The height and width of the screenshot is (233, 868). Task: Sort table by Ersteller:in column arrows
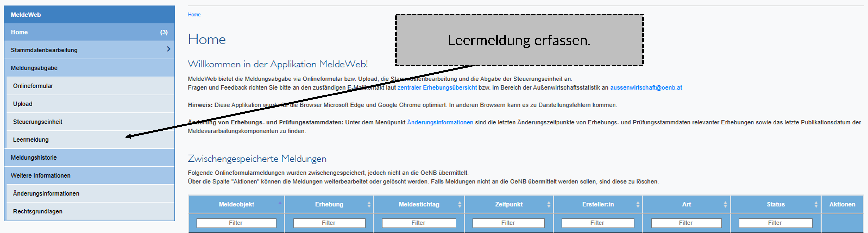638,204
